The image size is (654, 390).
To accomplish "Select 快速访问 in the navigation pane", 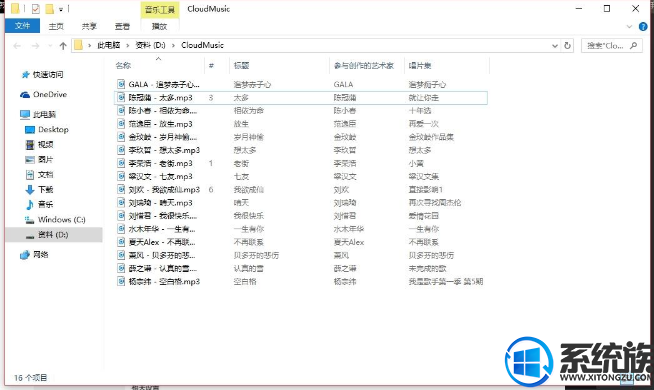I will point(48,75).
